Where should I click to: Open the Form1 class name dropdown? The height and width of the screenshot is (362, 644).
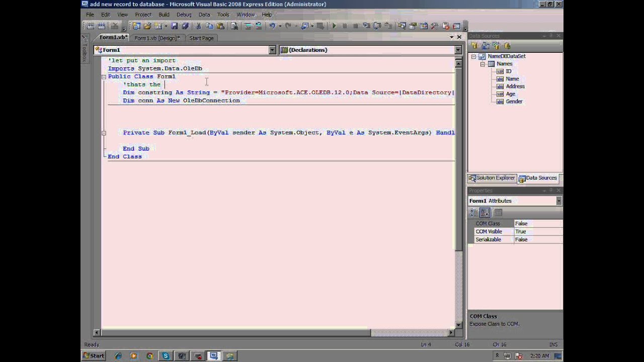[x=272, y=50]
